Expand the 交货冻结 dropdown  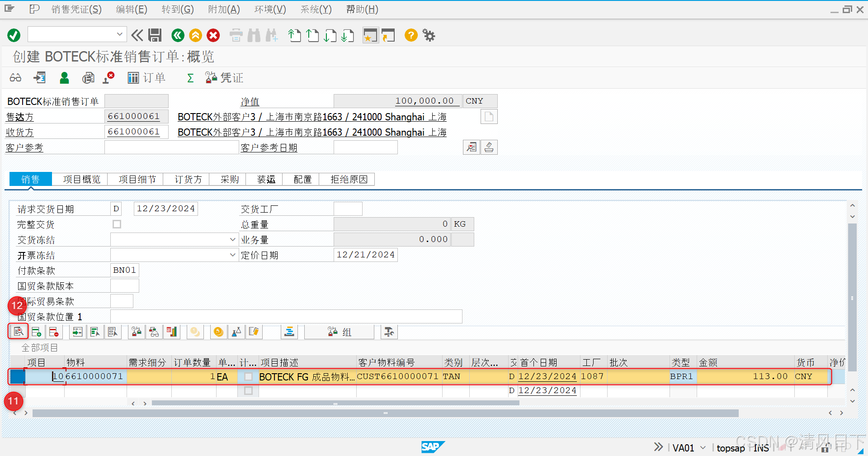point(232,239)
